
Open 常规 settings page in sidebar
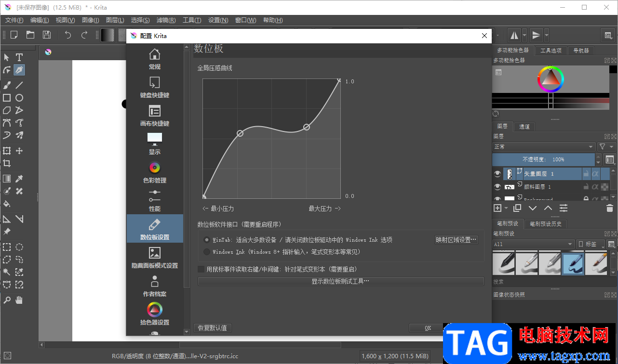tap(155, 59)
